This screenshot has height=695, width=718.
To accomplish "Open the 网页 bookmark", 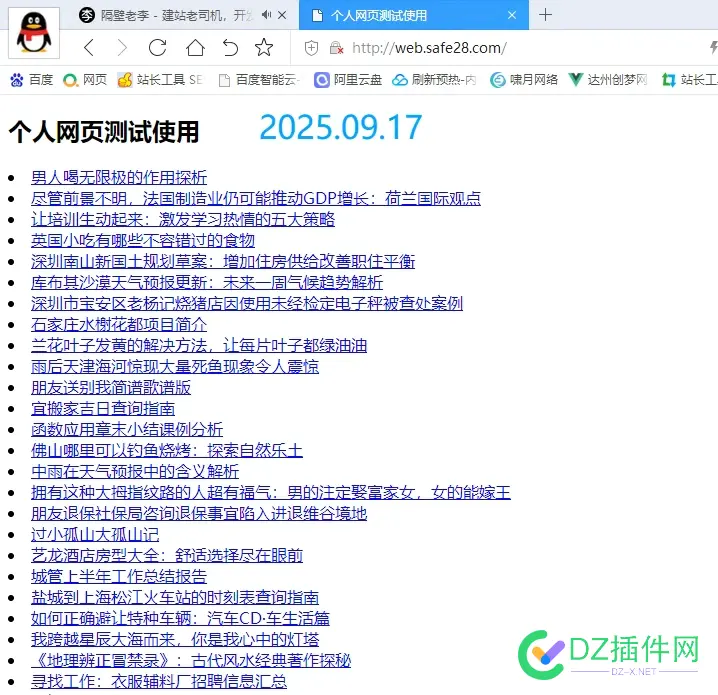I will pos(85,80).
